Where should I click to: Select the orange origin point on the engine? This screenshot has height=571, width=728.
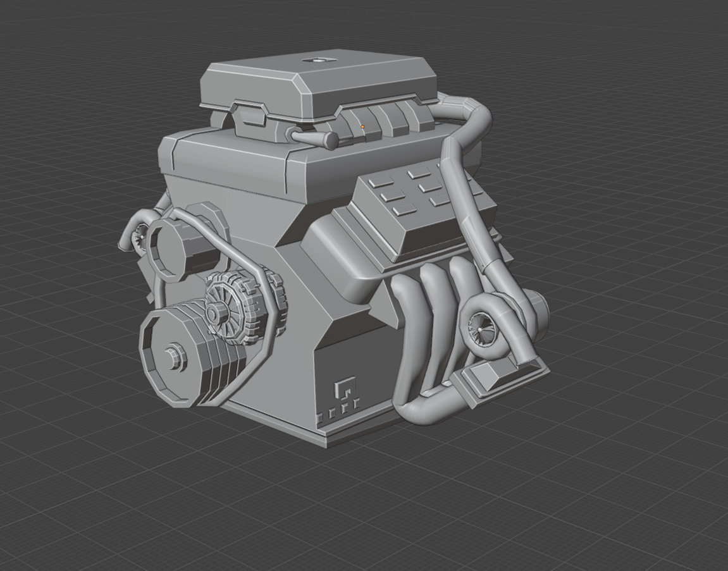coord(362,126)
